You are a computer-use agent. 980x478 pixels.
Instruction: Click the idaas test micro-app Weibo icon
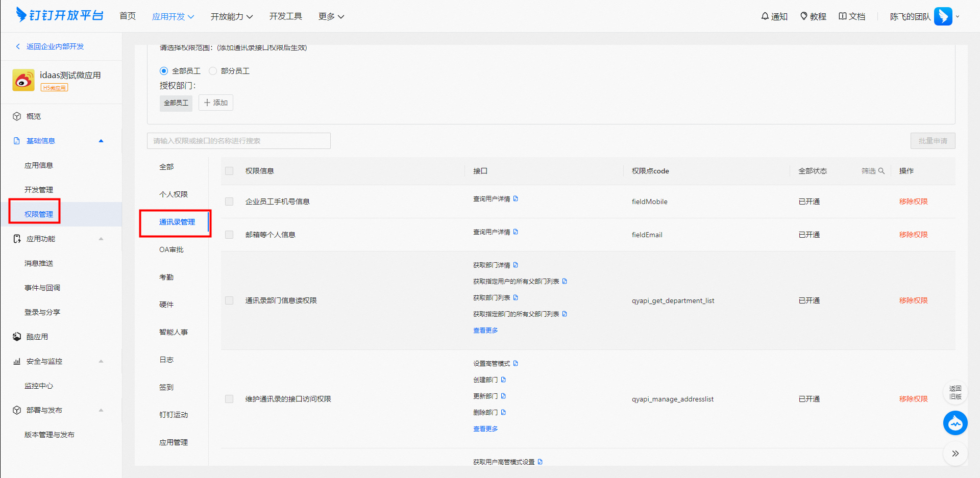(23, 80)
